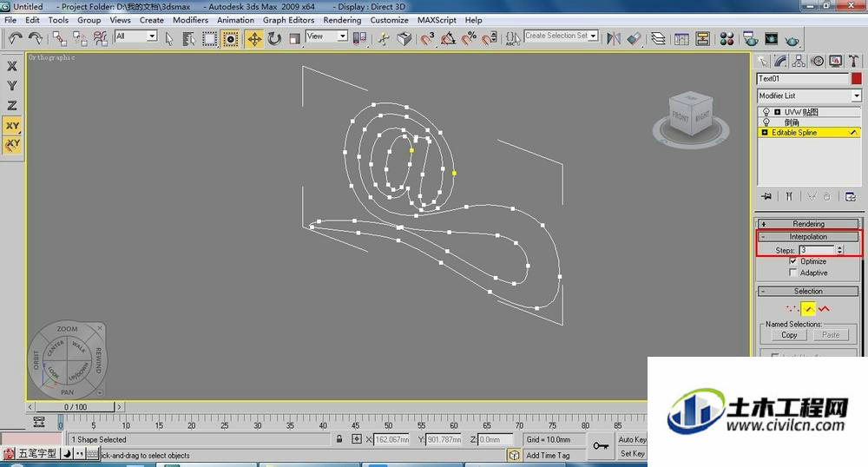Select the Vertex sub-object level
Image resolution: width=868 pixels, height=467 pixels.
[792, 309]
